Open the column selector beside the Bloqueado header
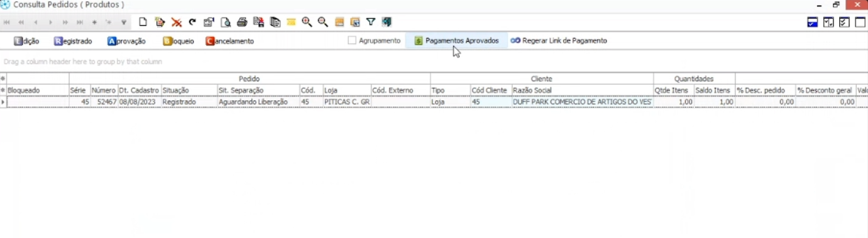868x238 pixels. click(x=3, y=91)
